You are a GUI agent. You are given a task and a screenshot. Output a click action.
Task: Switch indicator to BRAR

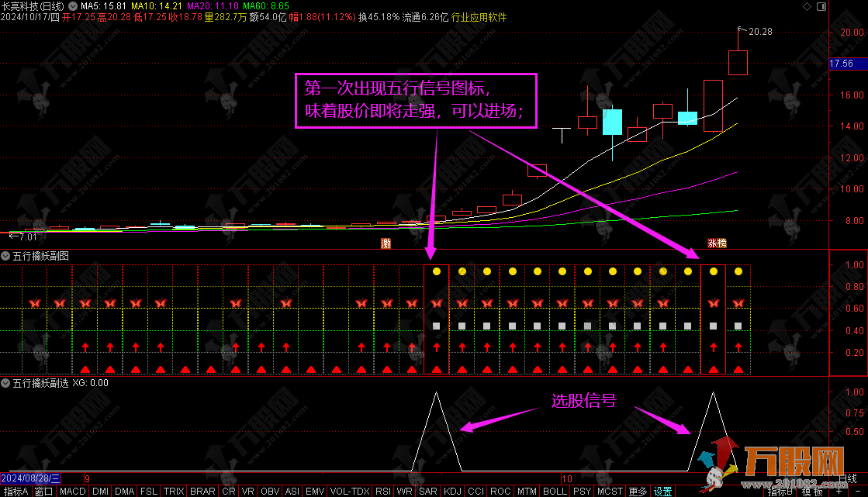point(202,492)
